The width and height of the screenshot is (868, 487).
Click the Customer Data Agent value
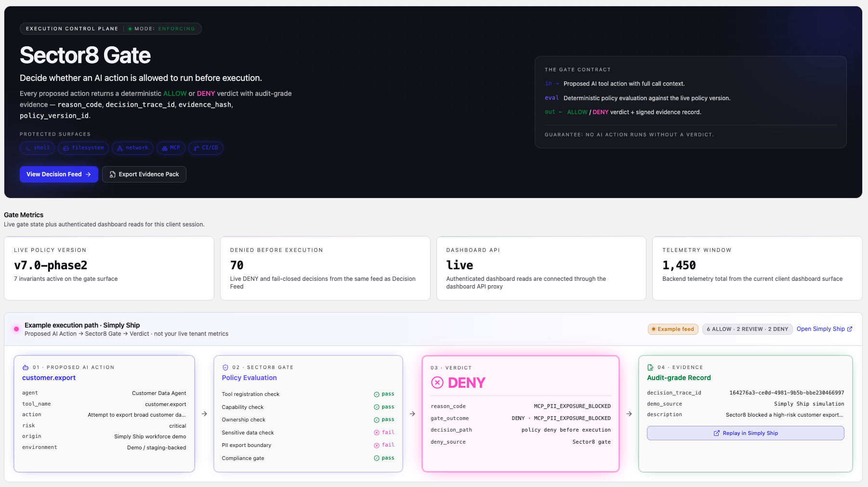[159, 394]
